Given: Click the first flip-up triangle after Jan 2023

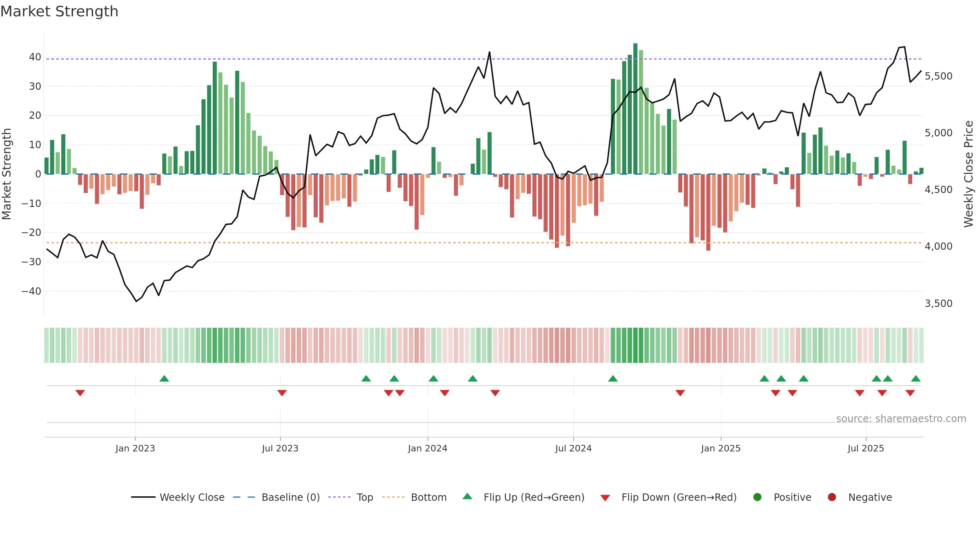Looking at the screenshot, I should coord(164,378).
